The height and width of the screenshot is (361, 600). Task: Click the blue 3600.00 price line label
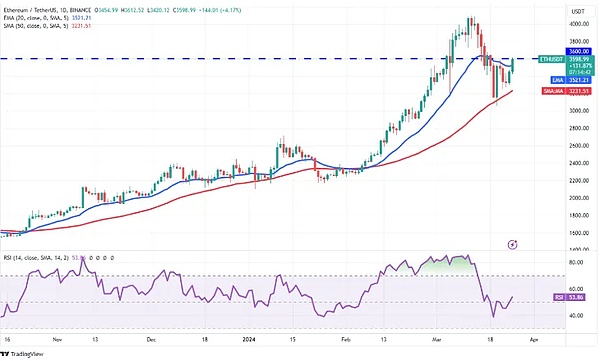(x=579, y=51)
